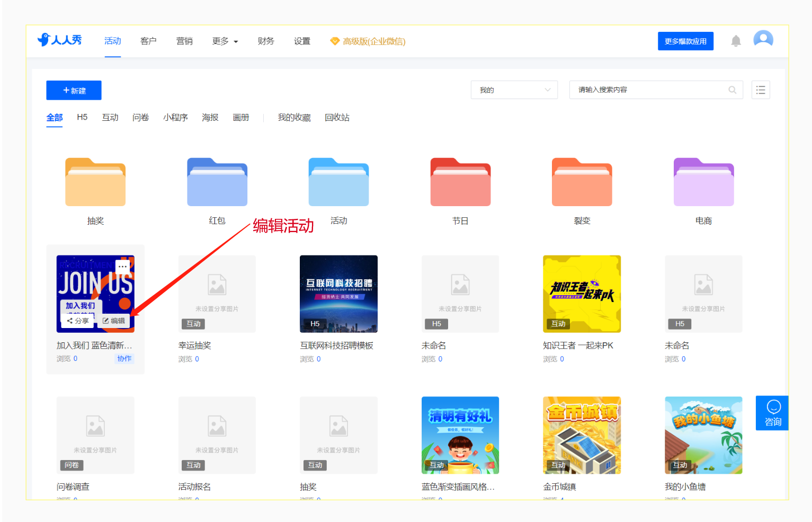Open the 红包 blue folder
The height and width of the screenshot is (522, 812).
pos(217,182)
